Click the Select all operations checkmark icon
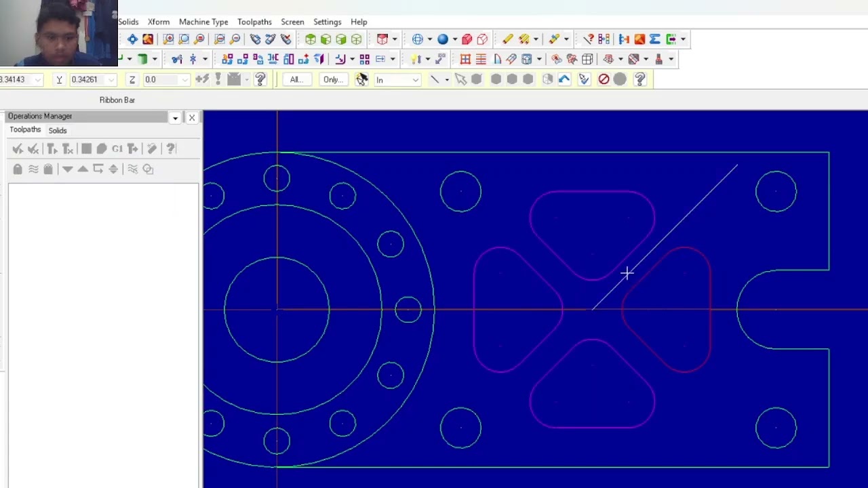 pos(18,148)
